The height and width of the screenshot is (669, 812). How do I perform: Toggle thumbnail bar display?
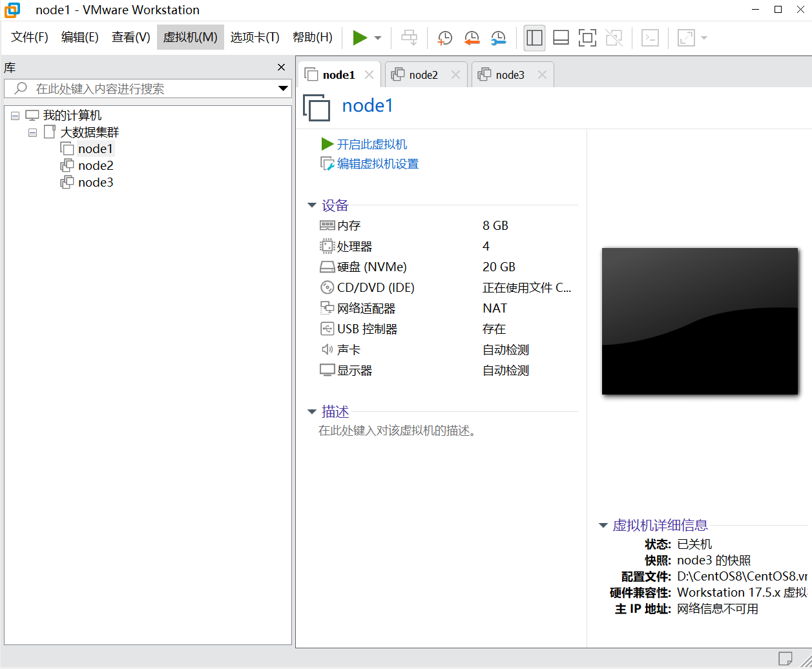click(560, 37)
